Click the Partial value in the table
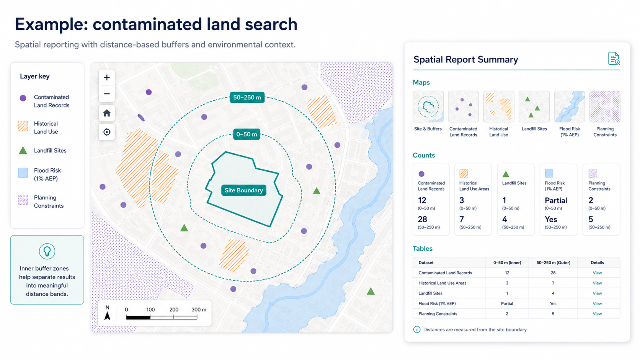The width and height of the screenshot is (640, 360). click(x=507, y=304)
